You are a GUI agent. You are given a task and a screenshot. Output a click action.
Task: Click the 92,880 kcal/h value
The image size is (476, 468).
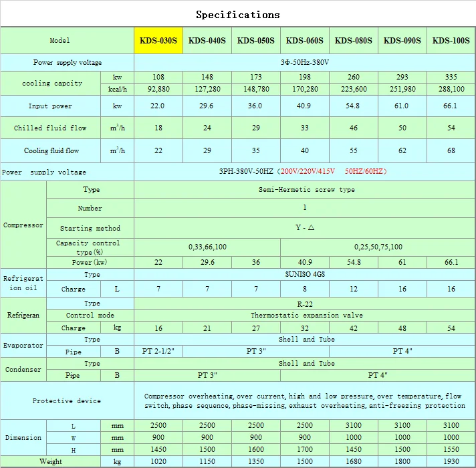coord(158,89)
